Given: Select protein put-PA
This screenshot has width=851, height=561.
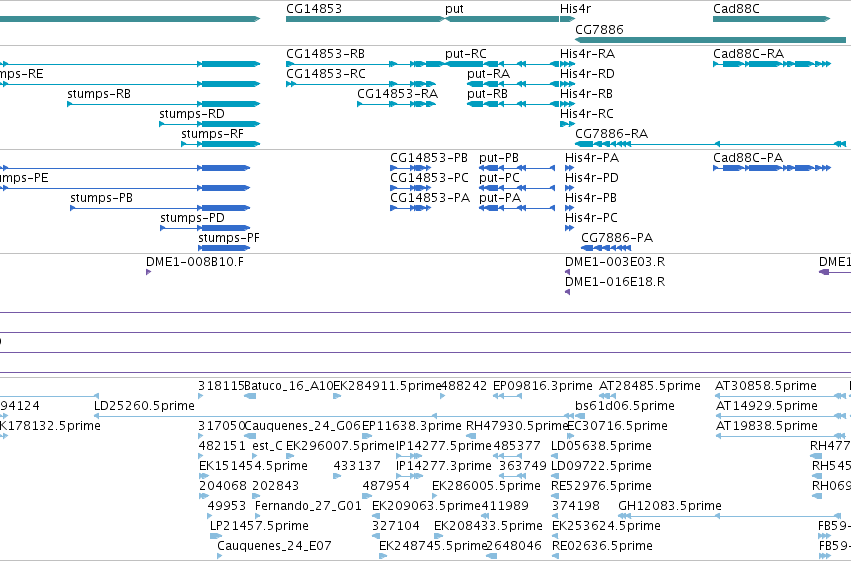Looking at the screenshot, I should point(517,208).
